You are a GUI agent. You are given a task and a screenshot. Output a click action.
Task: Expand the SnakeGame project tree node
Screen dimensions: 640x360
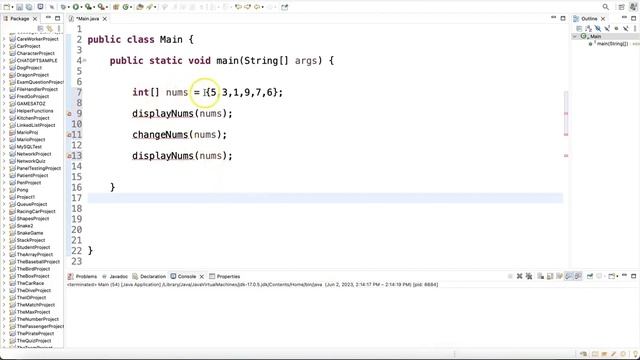4,233
